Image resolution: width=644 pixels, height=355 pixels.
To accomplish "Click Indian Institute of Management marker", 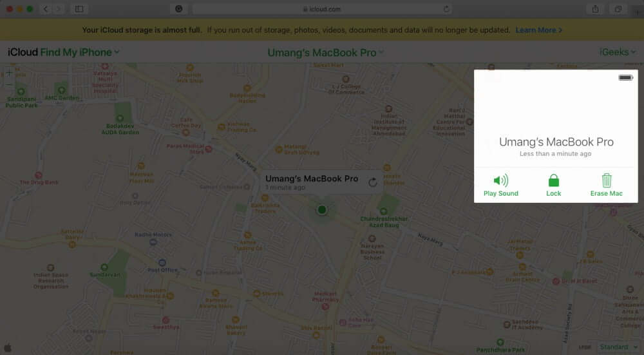I will pos(388,108).
